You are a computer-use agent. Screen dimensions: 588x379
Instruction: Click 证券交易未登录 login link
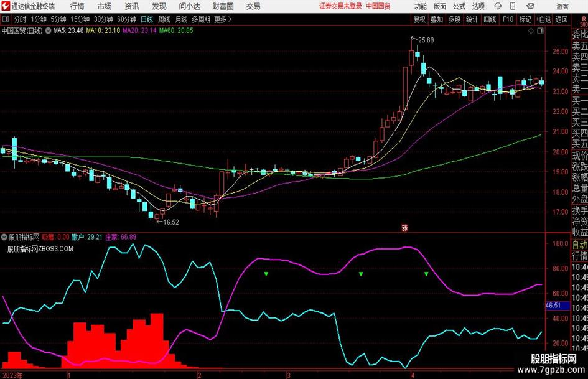pos(341,6)
